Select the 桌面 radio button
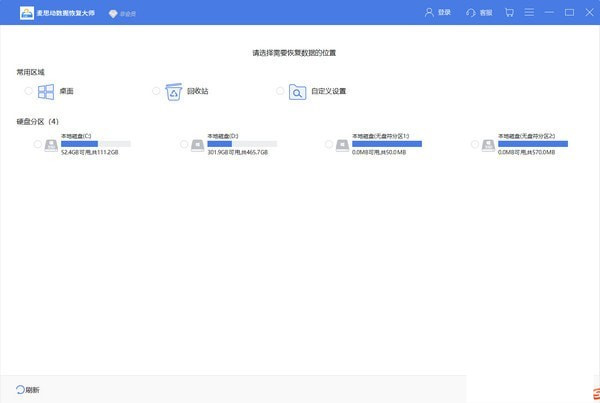Viewport: 600px width, 403px height. tap(29, 91)
